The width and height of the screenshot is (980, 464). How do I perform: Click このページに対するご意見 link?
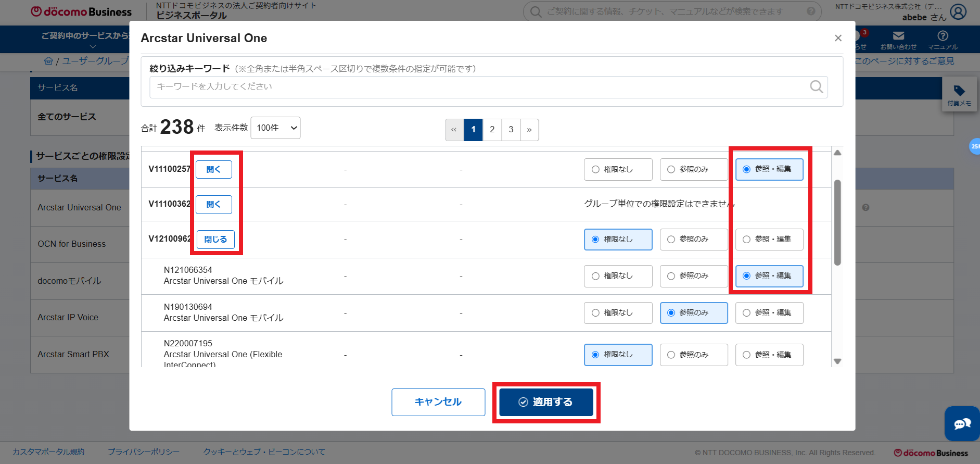[905, 61]
